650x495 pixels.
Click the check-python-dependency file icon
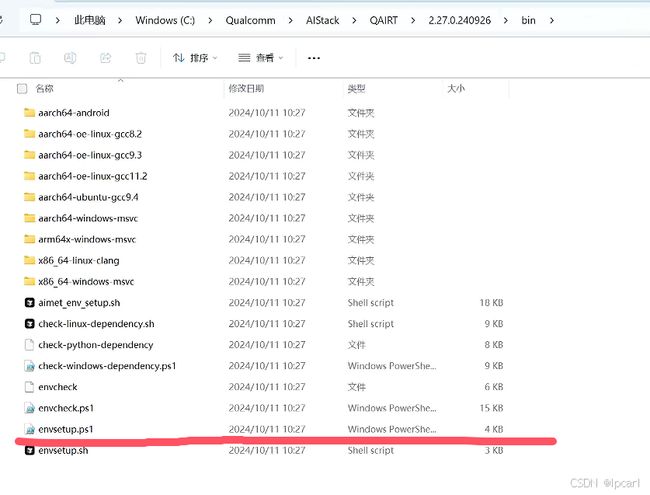click(x=29, y=345)
